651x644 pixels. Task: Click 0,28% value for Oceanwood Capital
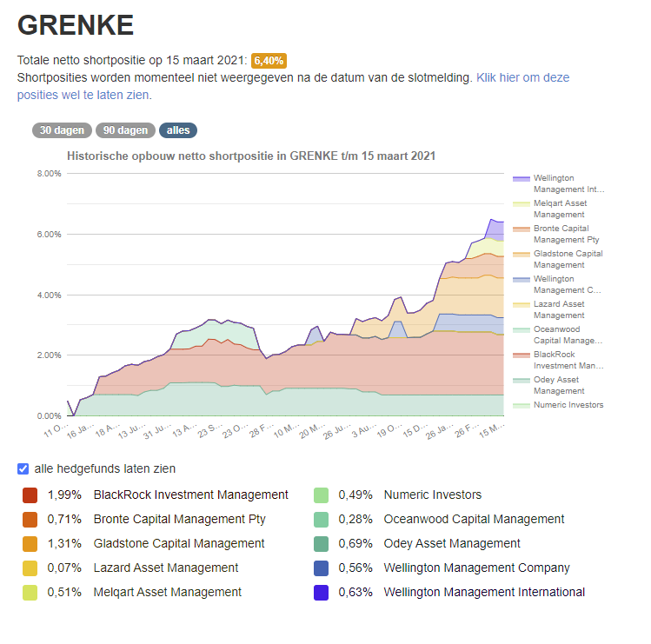click(x=355, y=520)
